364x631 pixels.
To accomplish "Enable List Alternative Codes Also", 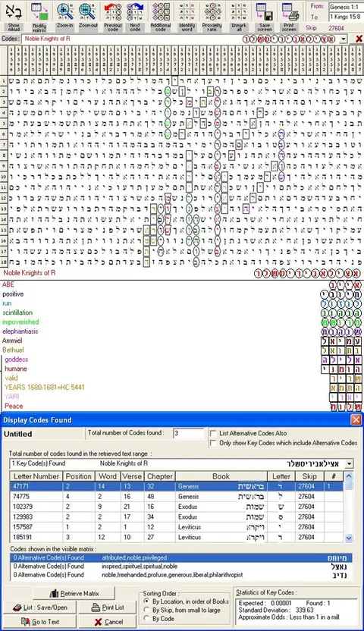I will (214, 433).
